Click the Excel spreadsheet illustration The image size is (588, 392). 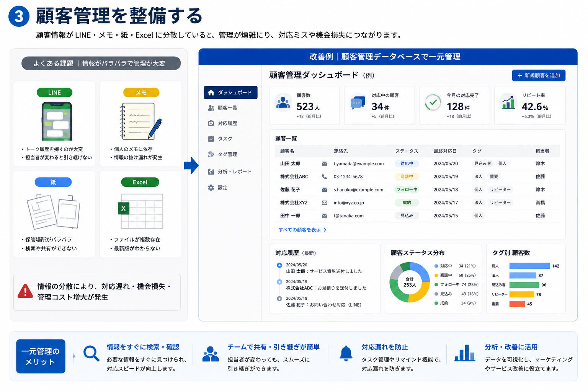(x=140, y=211)
